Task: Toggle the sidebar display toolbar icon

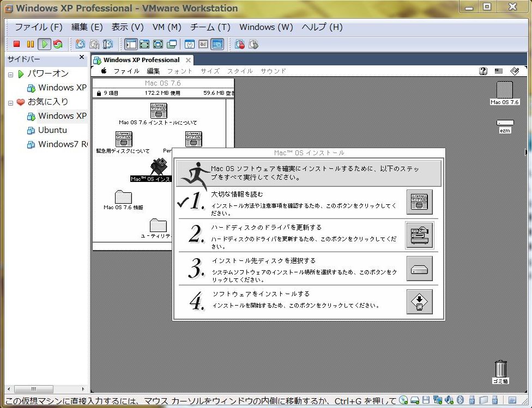Action: pos(131,44)
